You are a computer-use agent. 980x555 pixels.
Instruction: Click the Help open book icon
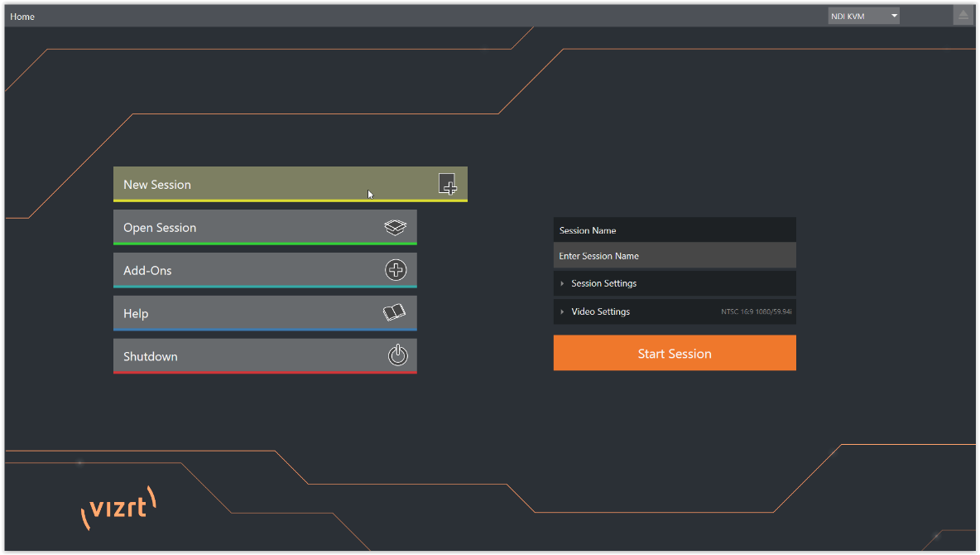pyautogui.click(x=394, y=312)
